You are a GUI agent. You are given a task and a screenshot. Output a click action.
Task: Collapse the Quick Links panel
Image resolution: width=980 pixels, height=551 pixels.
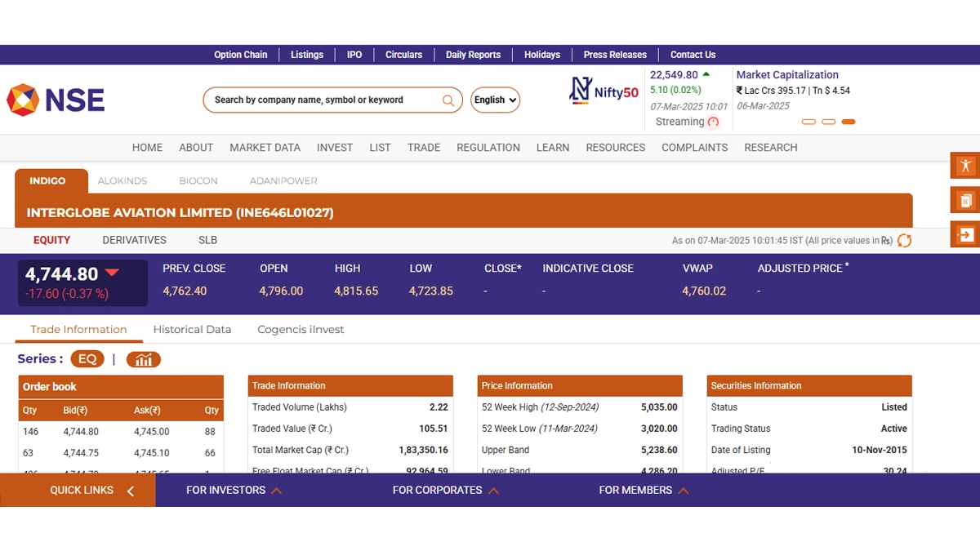(x=131, y=491)
